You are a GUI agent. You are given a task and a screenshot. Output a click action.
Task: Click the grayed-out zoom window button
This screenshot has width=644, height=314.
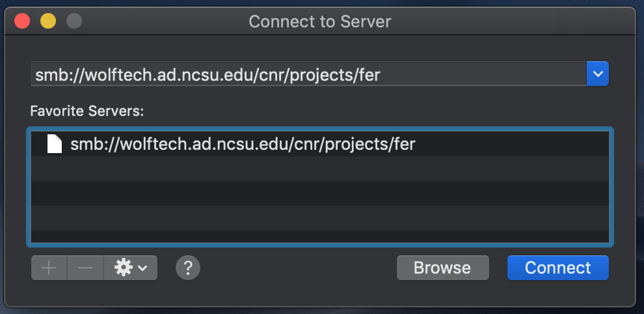pyautogui.click(x=74, y=21)
